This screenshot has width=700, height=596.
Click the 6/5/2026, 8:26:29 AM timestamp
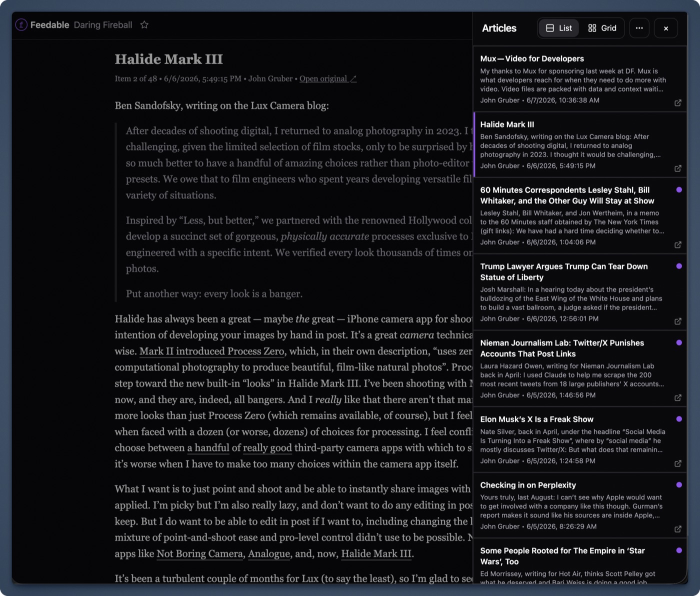pyautogui.click(x=561, y=526)
